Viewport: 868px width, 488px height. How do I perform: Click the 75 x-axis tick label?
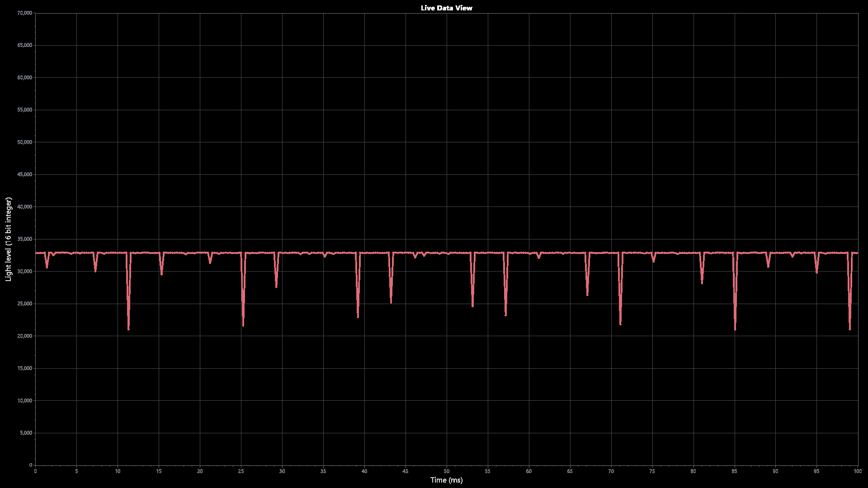[652, 471]
